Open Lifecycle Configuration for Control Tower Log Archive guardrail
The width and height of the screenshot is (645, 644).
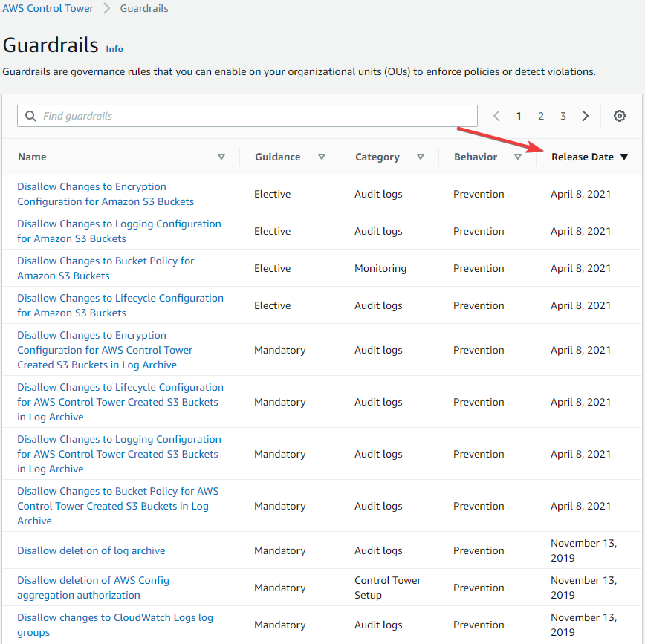click(x=120, y=402)
